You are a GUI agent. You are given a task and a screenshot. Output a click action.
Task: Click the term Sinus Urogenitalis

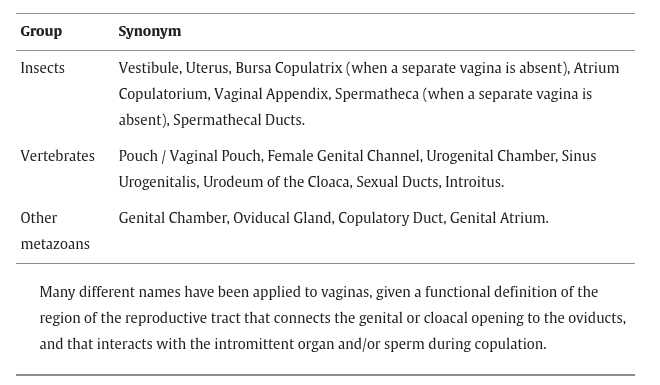tap(357, 169)
